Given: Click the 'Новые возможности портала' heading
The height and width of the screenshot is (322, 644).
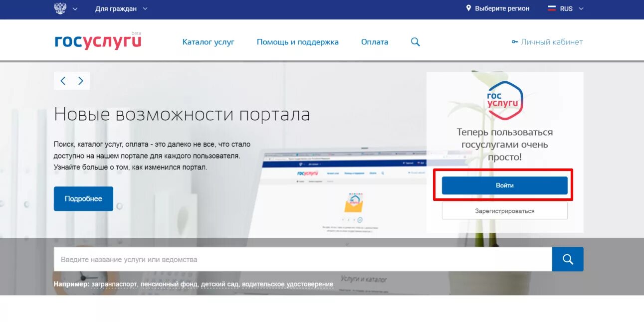Looking at the screenshot, I should click(x=182, y=115).
